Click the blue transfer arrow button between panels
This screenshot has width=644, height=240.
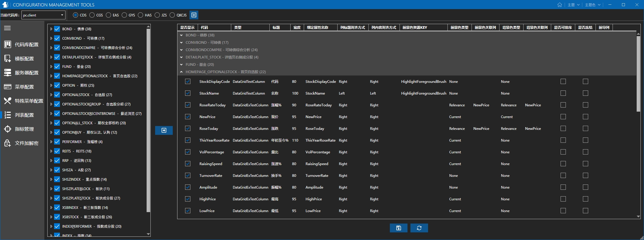(x=164, y=130)
